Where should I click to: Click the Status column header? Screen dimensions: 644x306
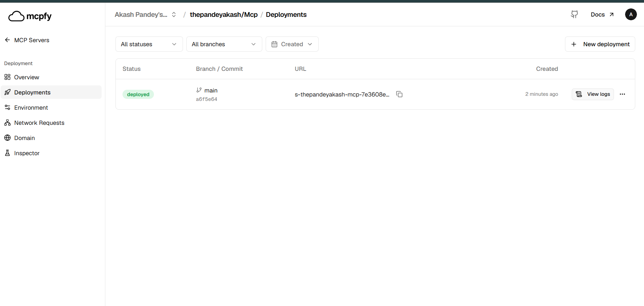coord(131,69)
